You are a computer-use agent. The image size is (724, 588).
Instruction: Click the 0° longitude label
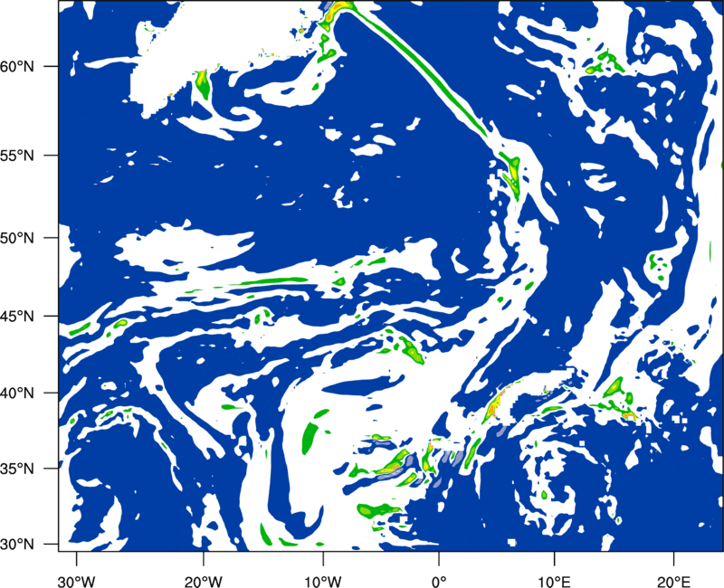pyautogui.click(x=439, y=582)
